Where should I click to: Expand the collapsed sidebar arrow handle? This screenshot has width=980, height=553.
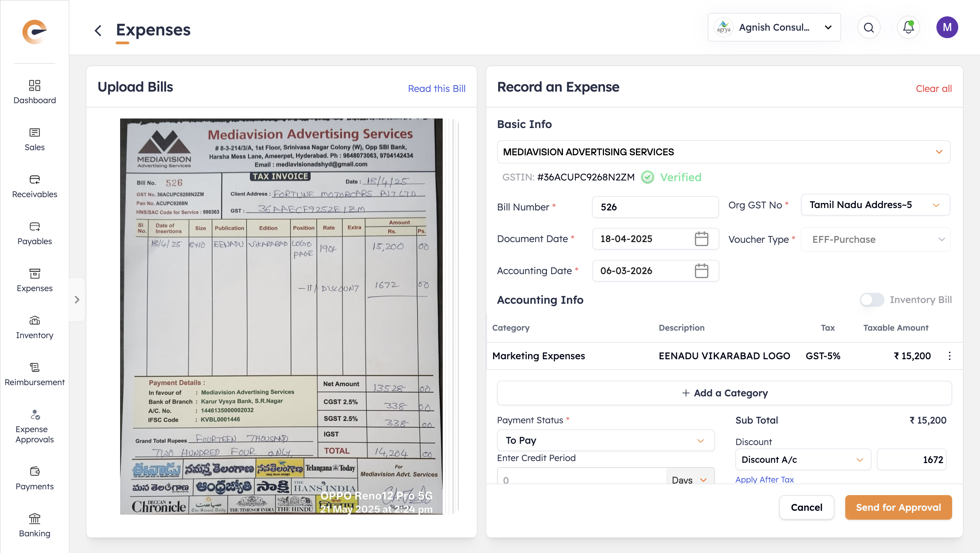point(77,300)
